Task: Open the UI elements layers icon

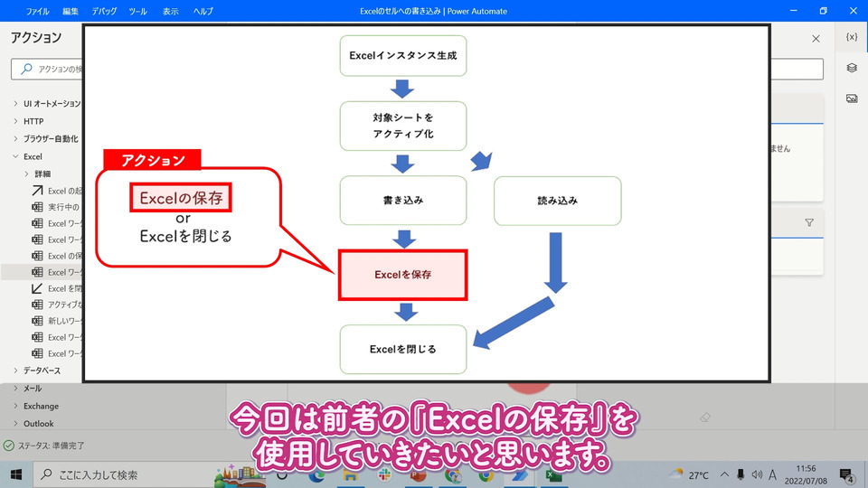Action: pos(852,68)
